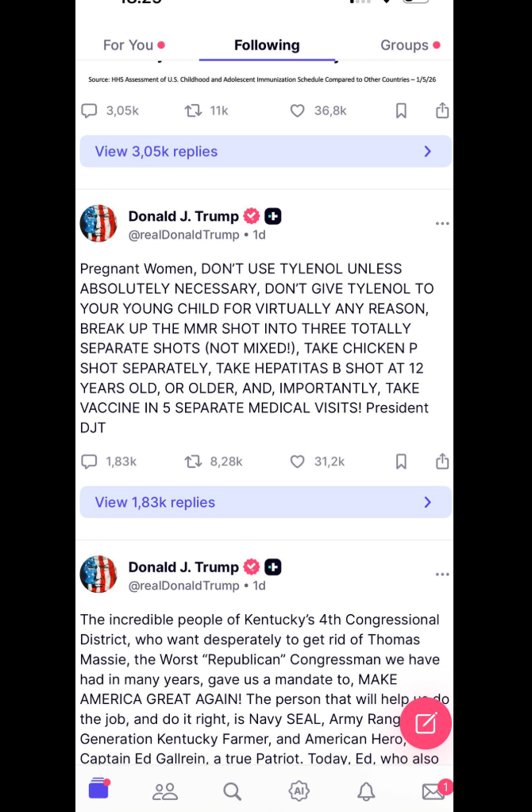
Task: Open three-dot menu on Kentucky post
Action: click(x=442, y=574)
